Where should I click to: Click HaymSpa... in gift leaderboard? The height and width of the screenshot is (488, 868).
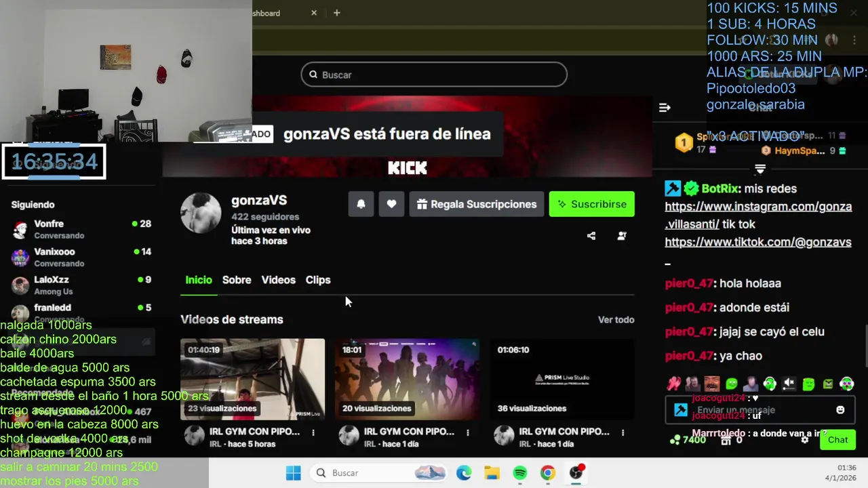point(800,151)
